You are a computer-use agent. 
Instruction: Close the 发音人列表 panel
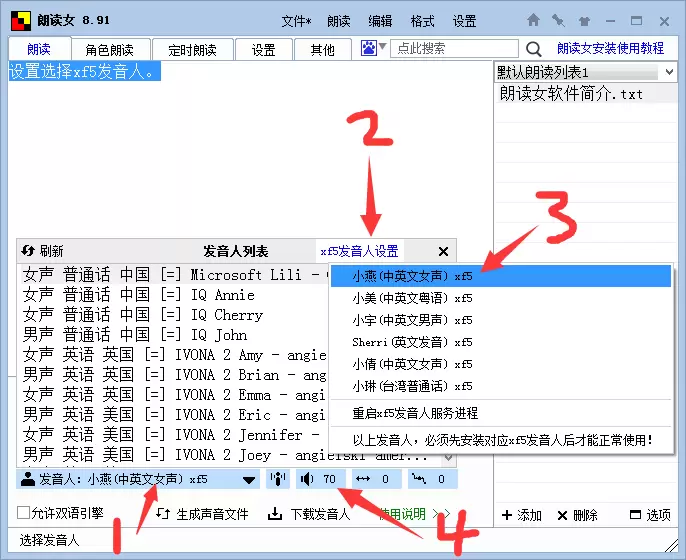[443, 251]
